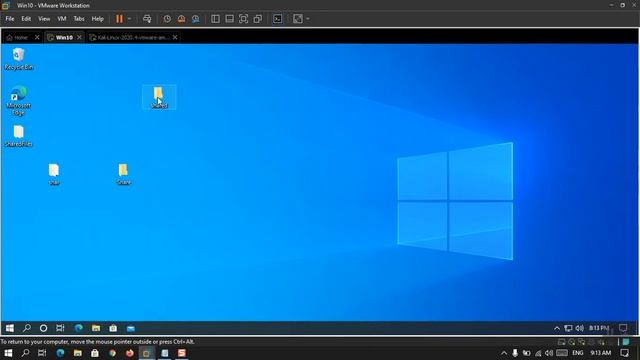The image size is (640, 360).
Task: Click the stretch guest display icon
Action: (298, 19)
